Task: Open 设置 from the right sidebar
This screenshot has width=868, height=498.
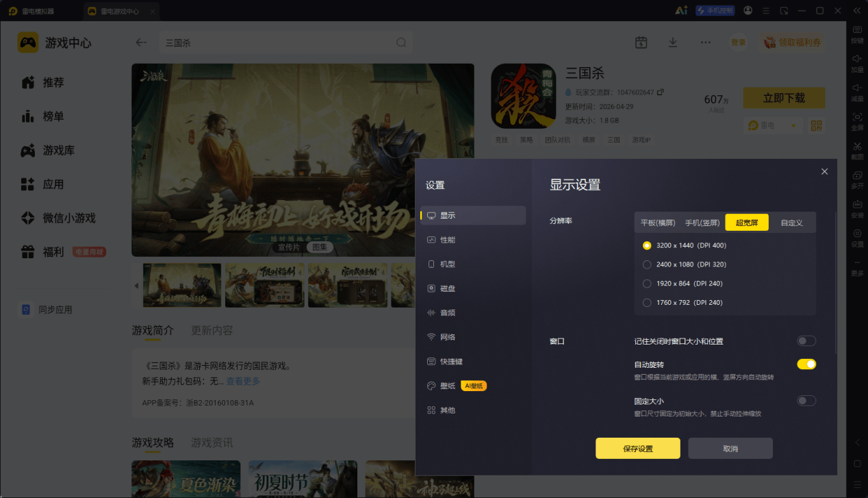Action: tap(857, 237)
